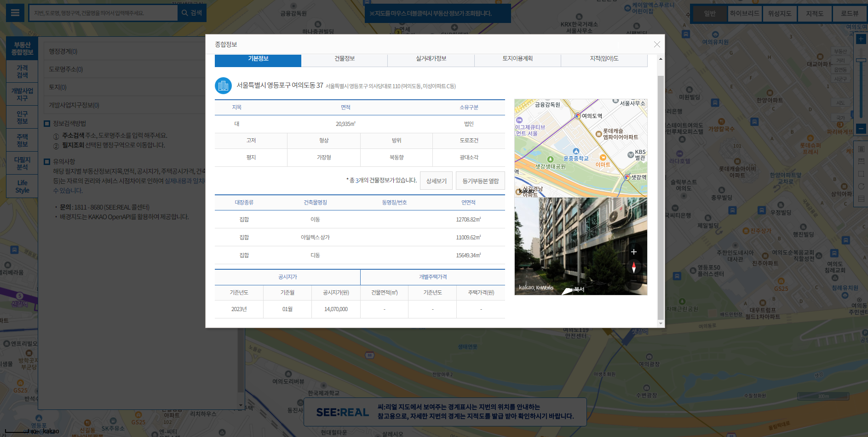Expand the 개발사업지구정보(0) result row
The image size is (868, 437).
pos(125,105)
